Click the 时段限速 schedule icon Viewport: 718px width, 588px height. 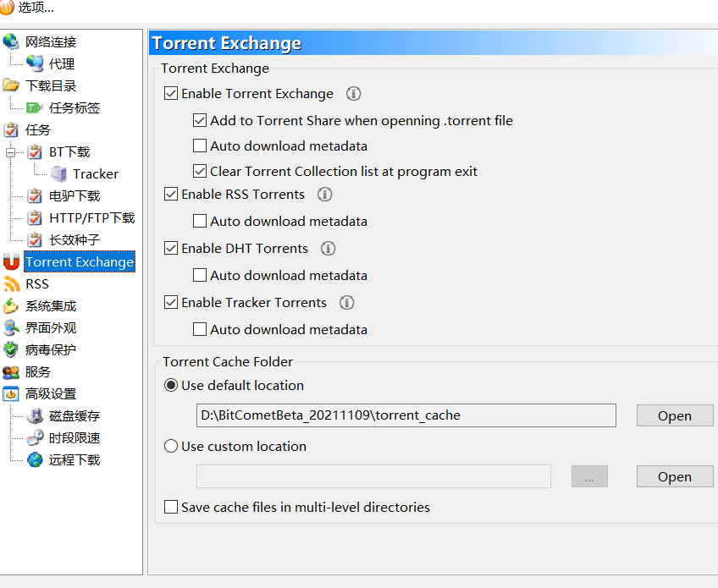click(35, 438)
